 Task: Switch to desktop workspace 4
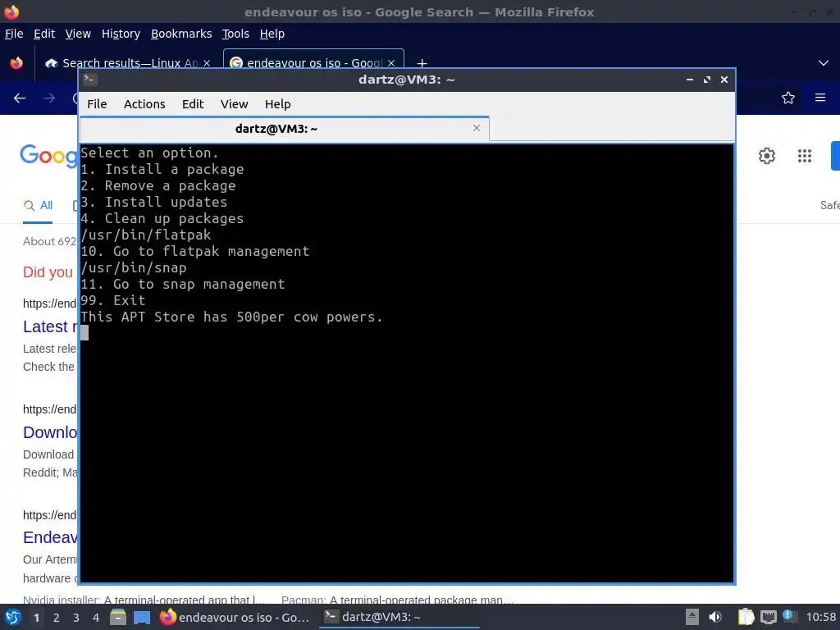[96, 618]
